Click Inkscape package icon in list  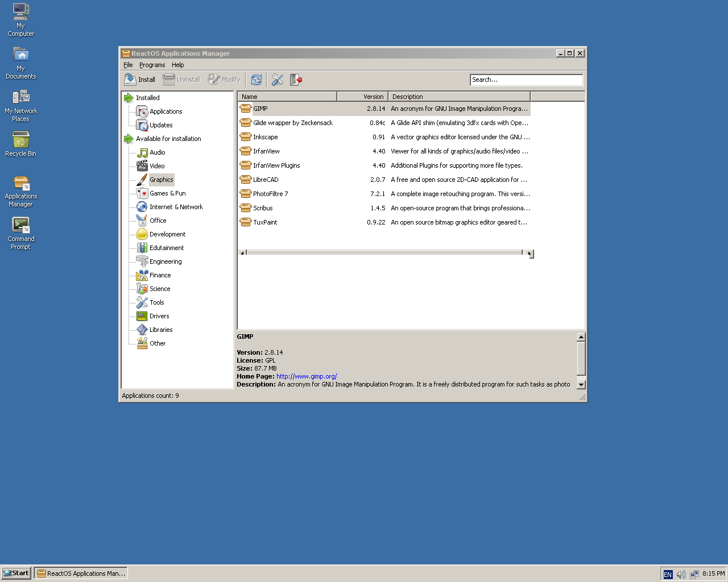click(246, 137)
